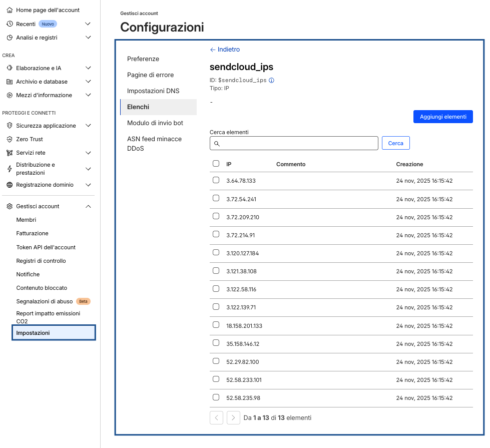The height and width of the screenshot is (448, 490).
Task: Select the checkbox for IP 3.72.214.91
Action: (x=216, y=234)
